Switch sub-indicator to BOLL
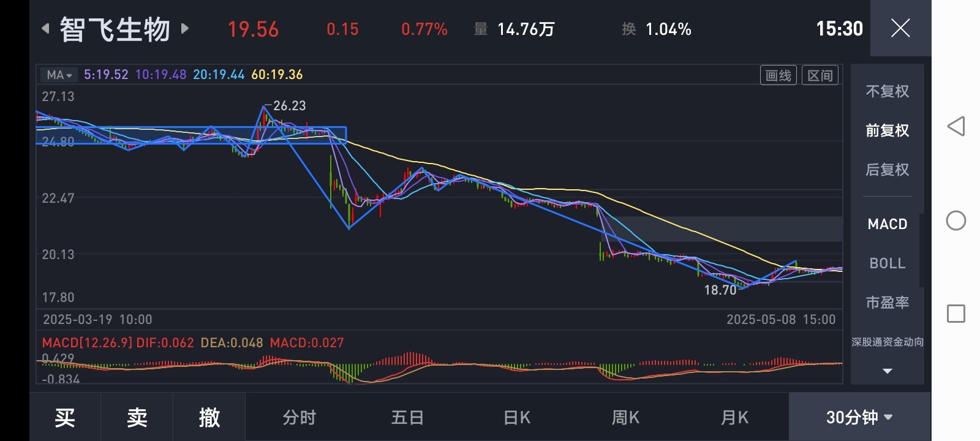The width and height of the screenshot is (980, 441). pos(888,263)
